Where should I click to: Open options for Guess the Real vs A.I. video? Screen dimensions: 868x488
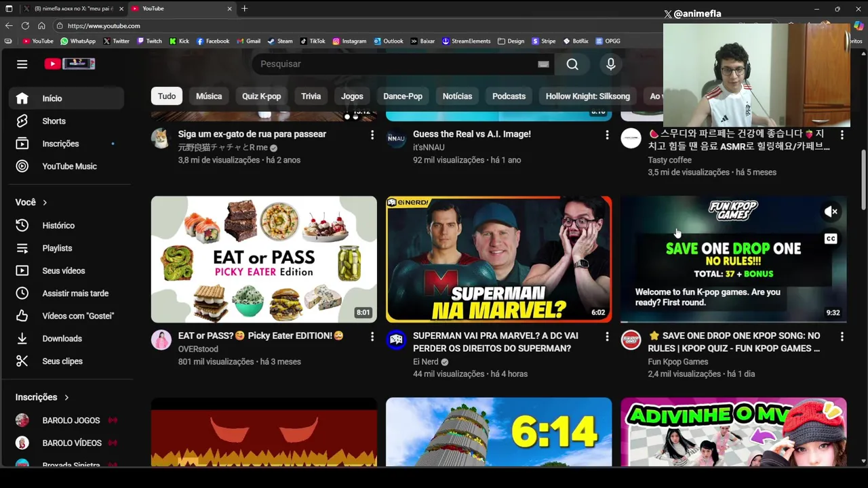[x=607, y=135]
